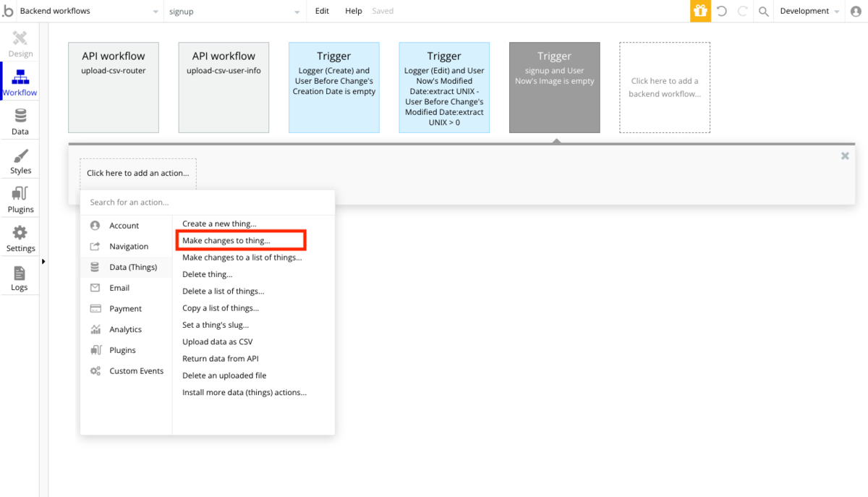This screenshot has height=497, width=868.
Task: Choose Delete an uploaded file action
Action: [x=224, y=376]
